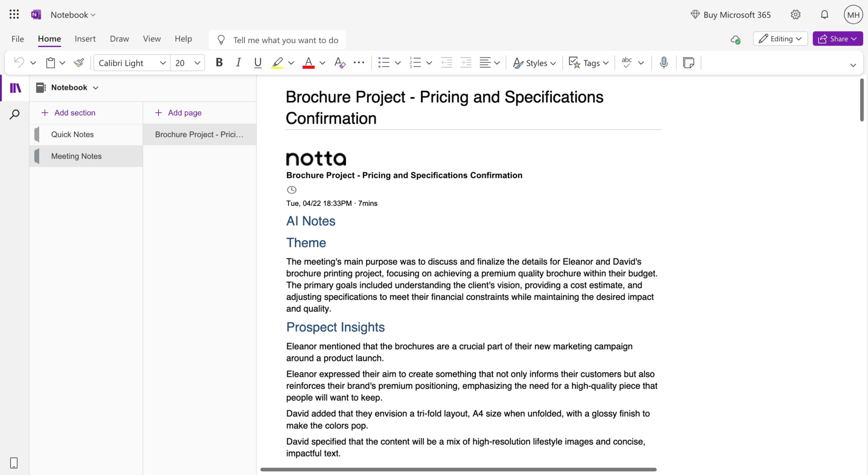Click the page title heading text

(444, 108)
